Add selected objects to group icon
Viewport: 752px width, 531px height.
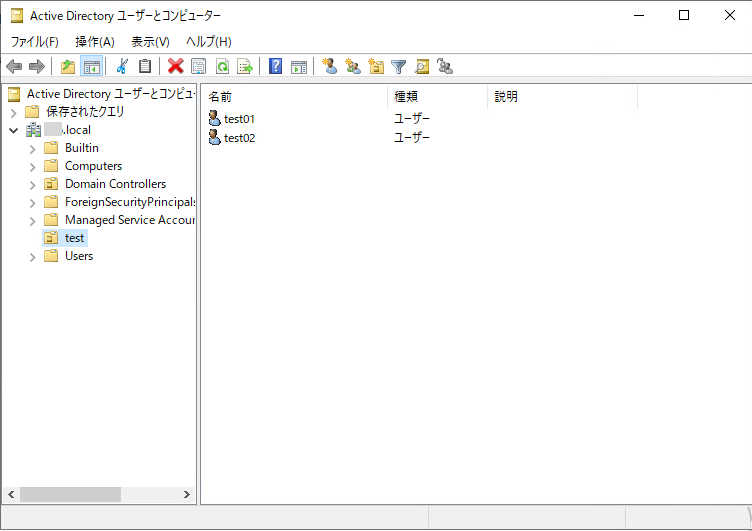(x=445, y=66)
